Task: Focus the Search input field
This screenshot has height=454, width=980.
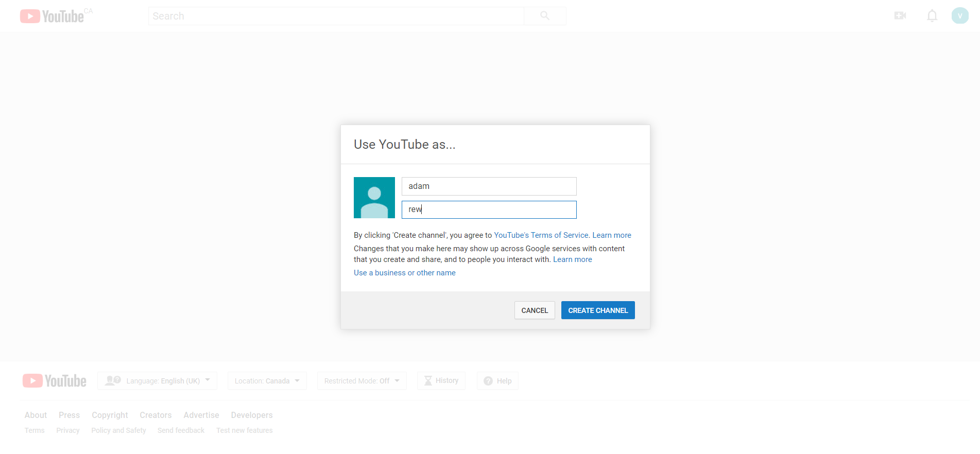Action: click(336, 16)
